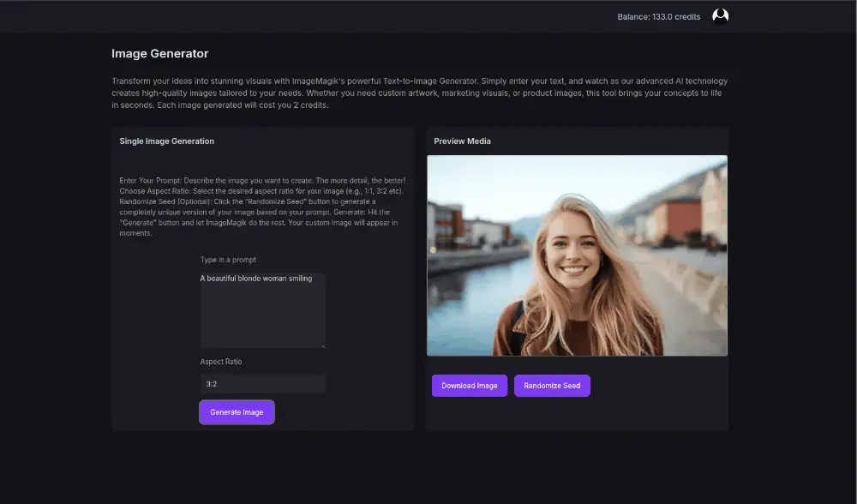The image size is (857, 504).
Task: Open the generated preview image
Action: (577, 255)
